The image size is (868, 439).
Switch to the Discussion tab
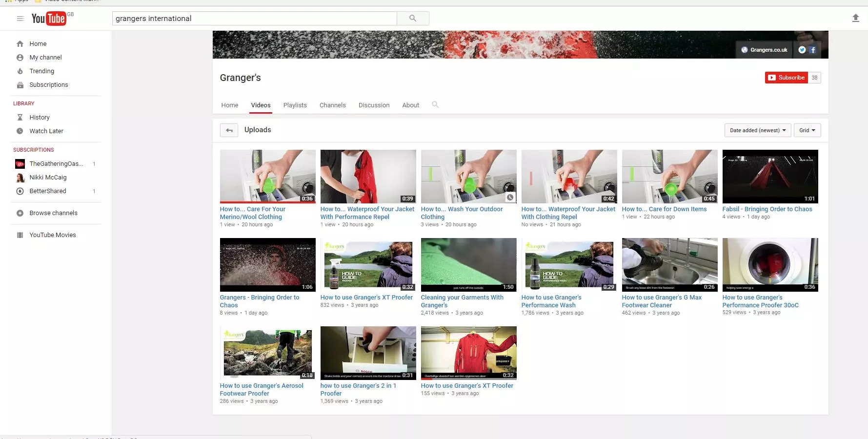(374, 105)
